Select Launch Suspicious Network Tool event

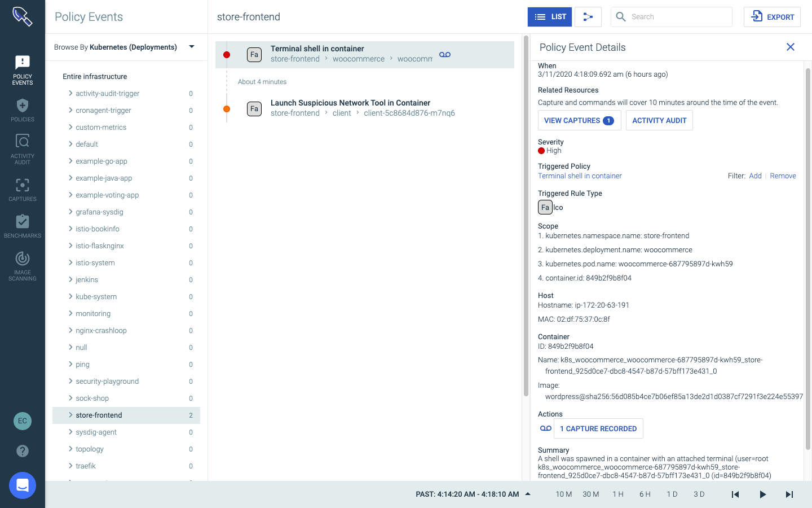tap(365, 109)
